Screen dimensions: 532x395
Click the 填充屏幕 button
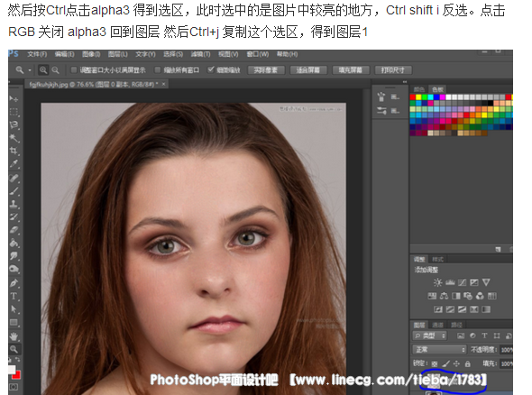[351, 70]
